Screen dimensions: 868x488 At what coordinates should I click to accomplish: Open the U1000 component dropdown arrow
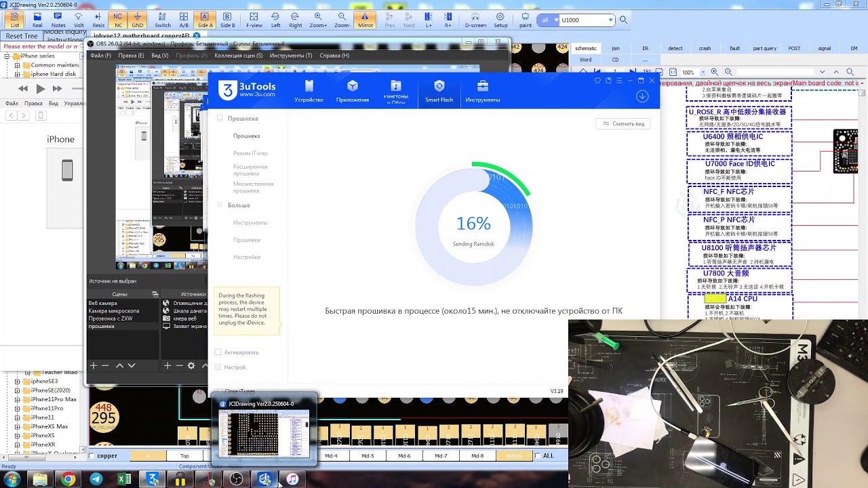tap(611, 20)
